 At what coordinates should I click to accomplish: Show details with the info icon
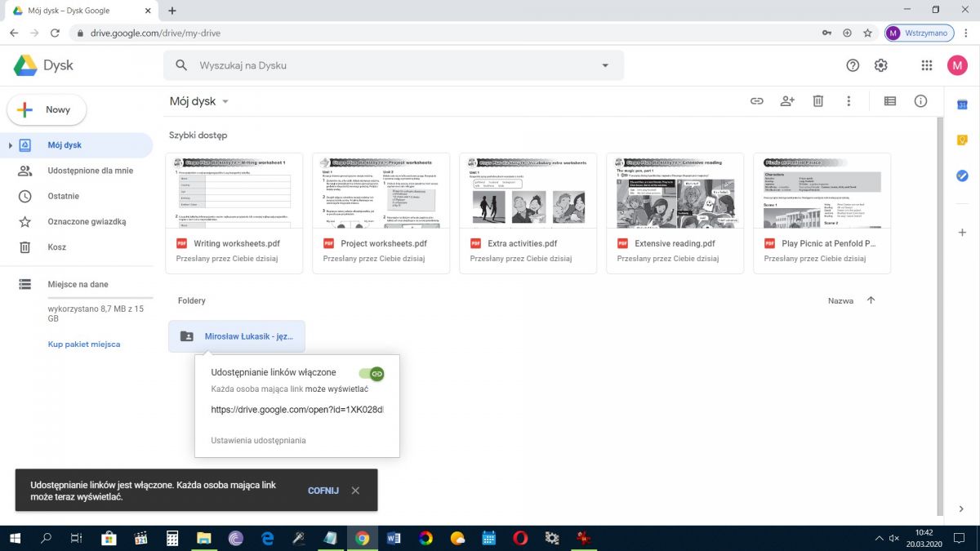tap(920, 101)
